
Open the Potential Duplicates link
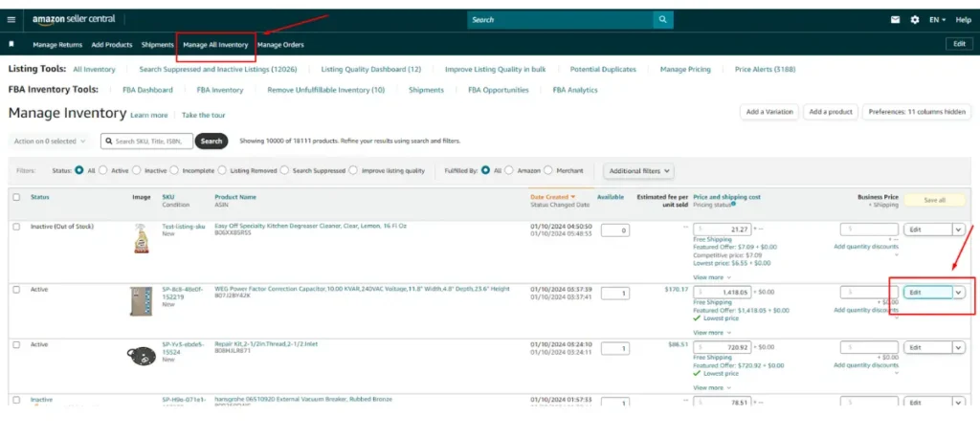pyautogui.click(x=603, y=69)
